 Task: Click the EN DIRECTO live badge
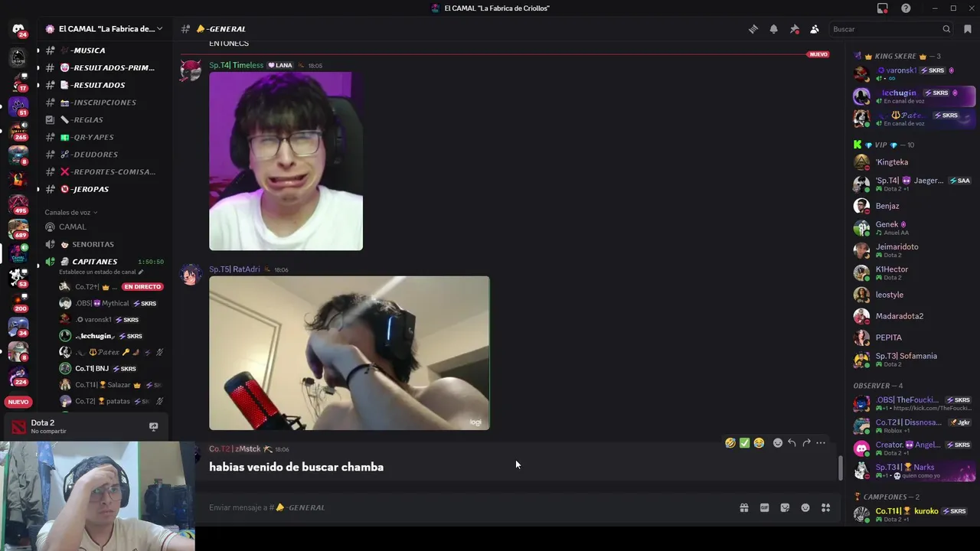coord(142,287)
